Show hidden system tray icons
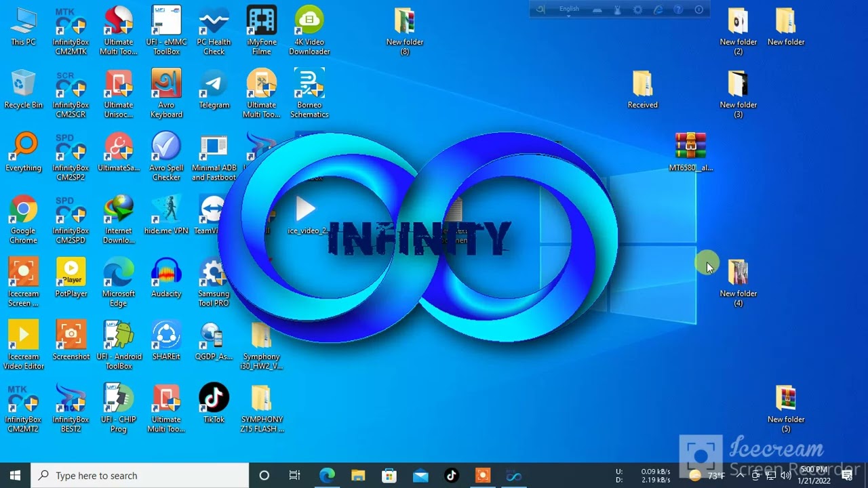This screenshot has width=868, height=488. (740, 476)
